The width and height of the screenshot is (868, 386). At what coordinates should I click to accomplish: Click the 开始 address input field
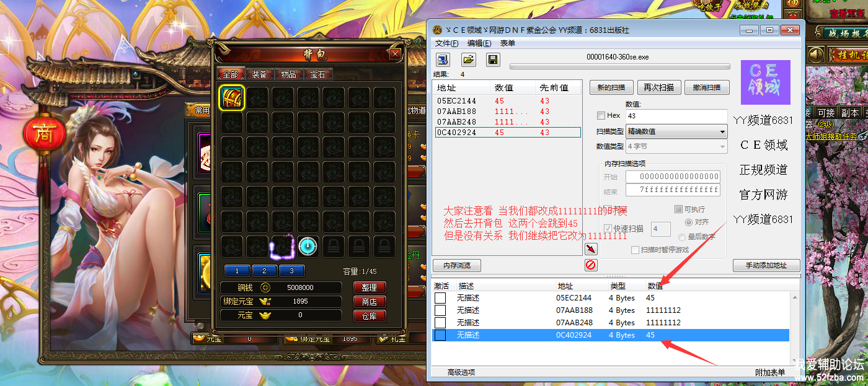point(673,177)
